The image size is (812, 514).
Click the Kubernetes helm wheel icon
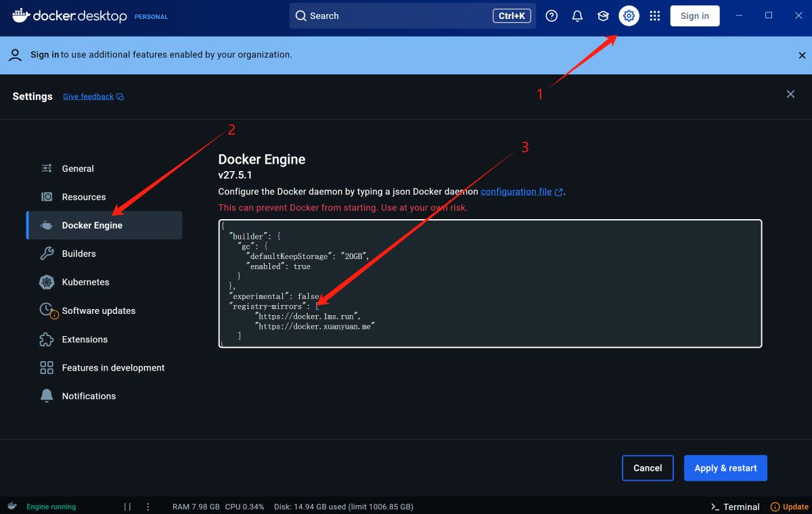click(47, 282)
